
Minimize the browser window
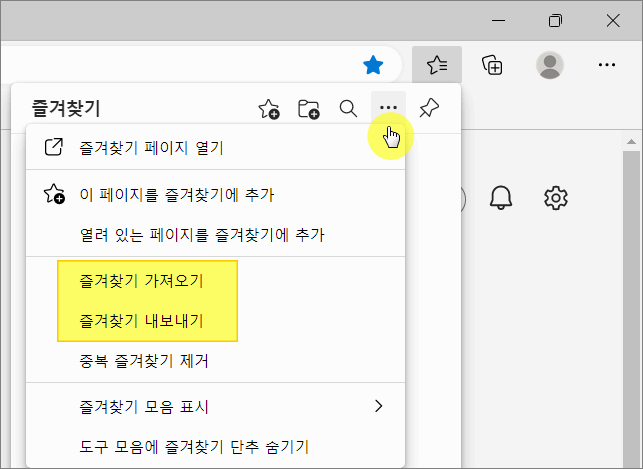498,20
